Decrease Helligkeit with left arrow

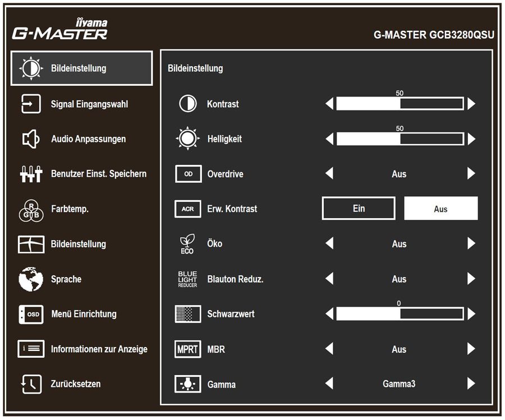point(329,139)
